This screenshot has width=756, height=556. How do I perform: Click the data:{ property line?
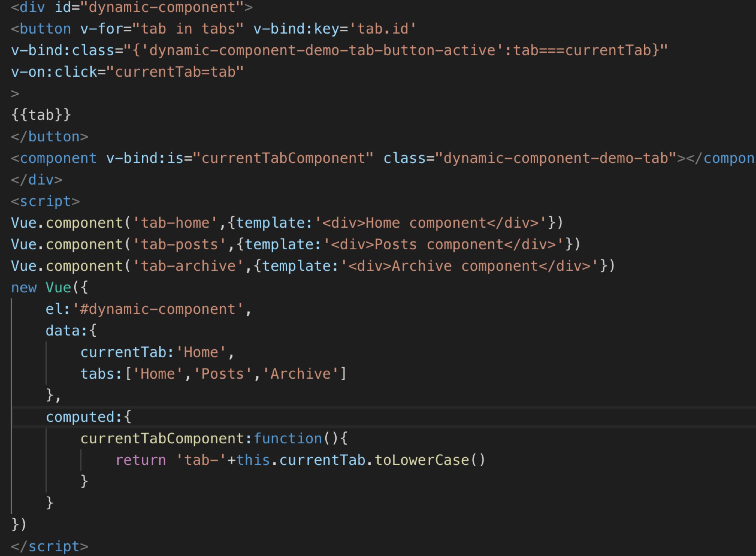71,330
